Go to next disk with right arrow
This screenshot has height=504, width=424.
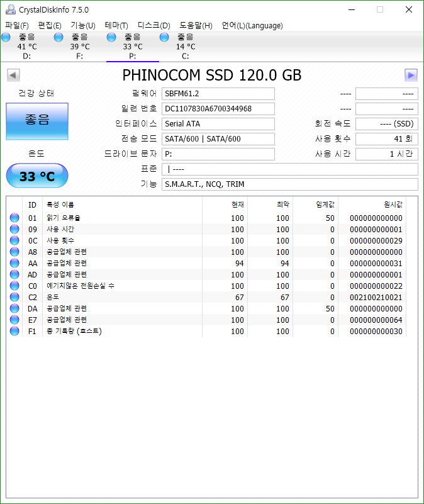411,76
